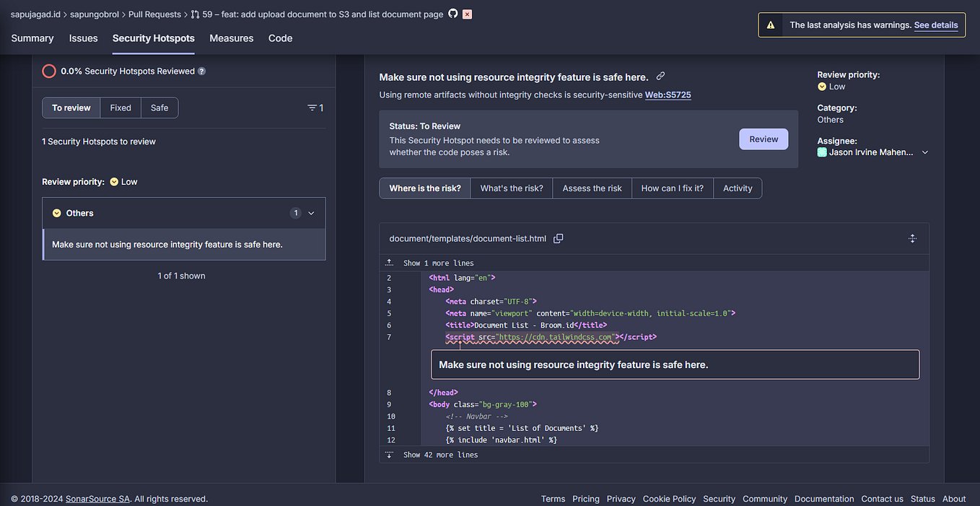Click the Security Hotspots Reviewed help icon
This screenshot has height=506, width=980.
pos(201,71)
